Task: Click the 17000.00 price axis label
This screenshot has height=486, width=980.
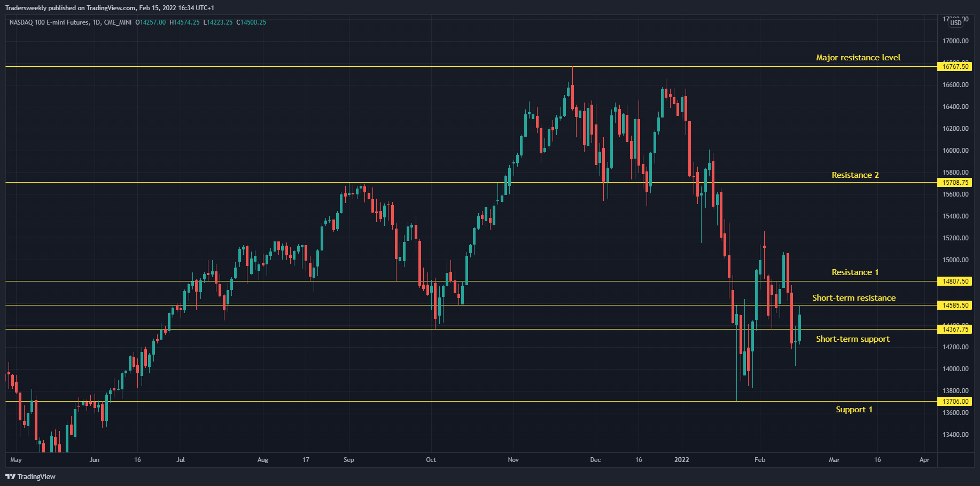Action: point(955,41)
